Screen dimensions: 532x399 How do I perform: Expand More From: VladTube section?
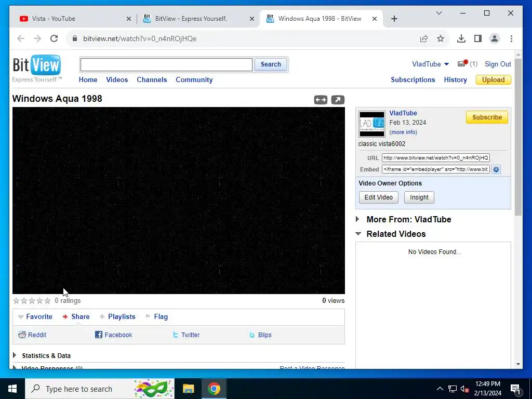(357, 219)
